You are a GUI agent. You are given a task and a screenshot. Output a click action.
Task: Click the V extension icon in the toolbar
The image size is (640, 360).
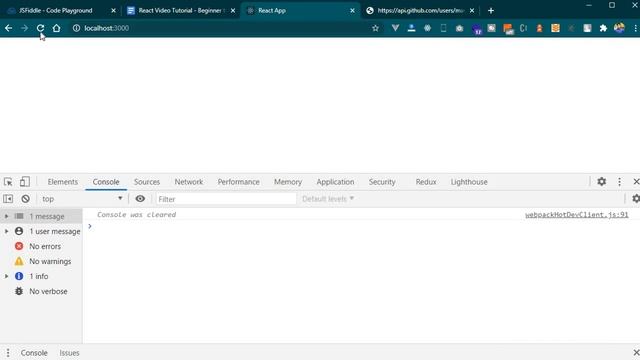coord(395,28)
